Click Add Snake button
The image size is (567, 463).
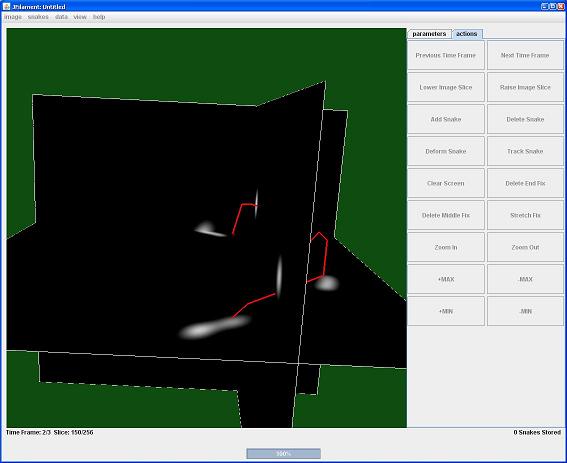(x=446, y=119)
